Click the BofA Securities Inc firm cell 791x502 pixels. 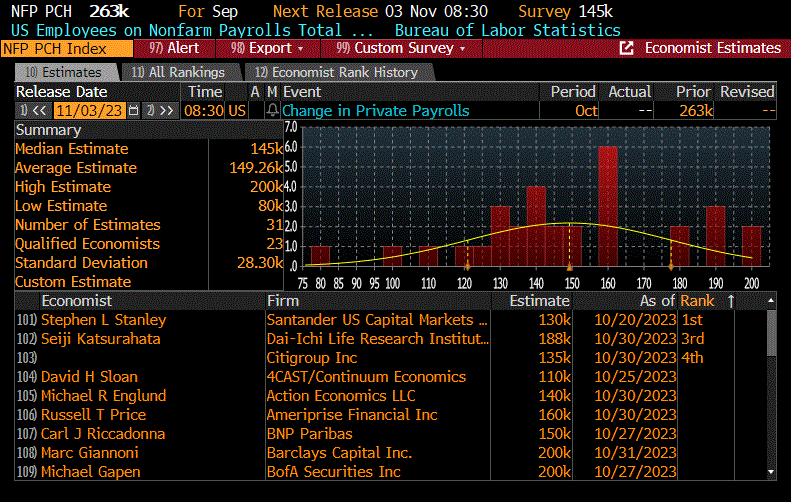333,472
